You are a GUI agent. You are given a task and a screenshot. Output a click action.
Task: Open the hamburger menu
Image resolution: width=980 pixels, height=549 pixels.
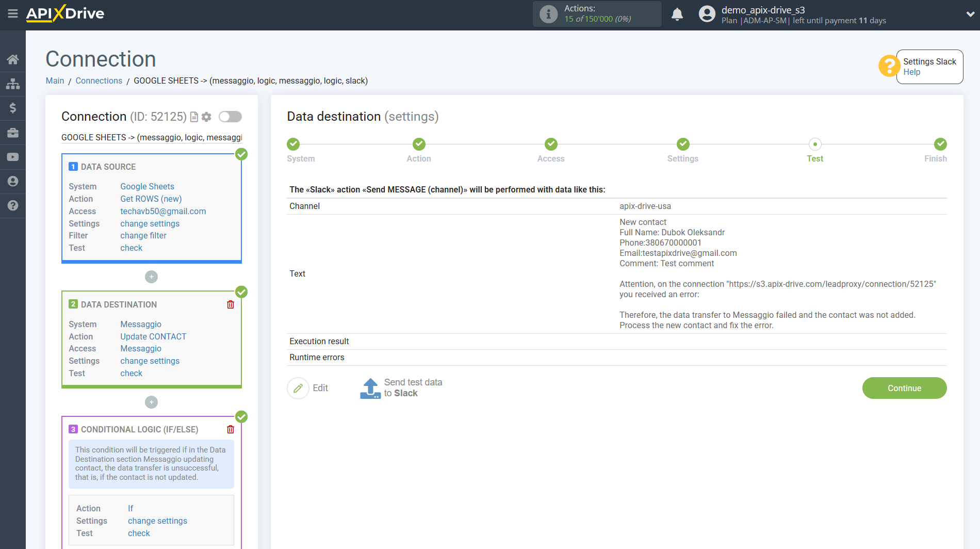click(x=13, y=14)
